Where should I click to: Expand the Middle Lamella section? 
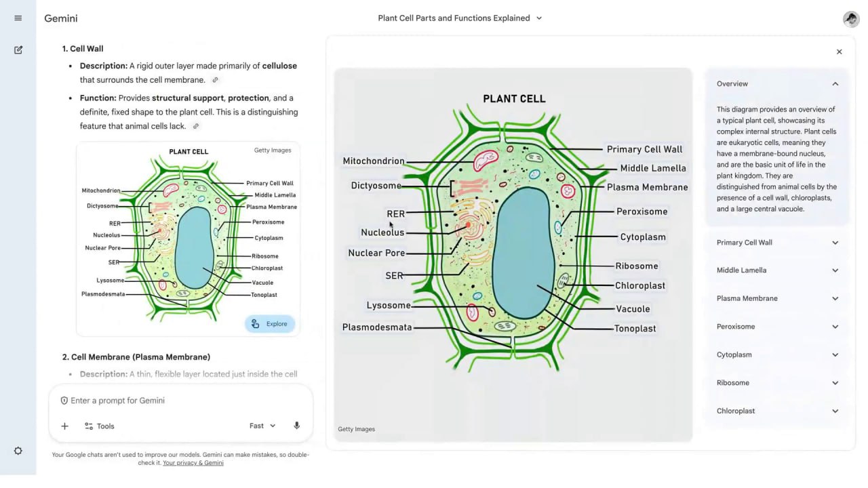tap(835, 270)
